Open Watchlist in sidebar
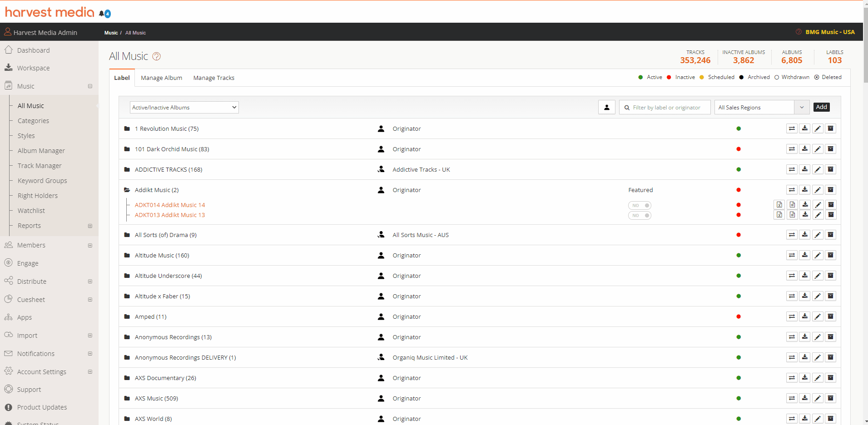868x425 pixels. [31, 211]
